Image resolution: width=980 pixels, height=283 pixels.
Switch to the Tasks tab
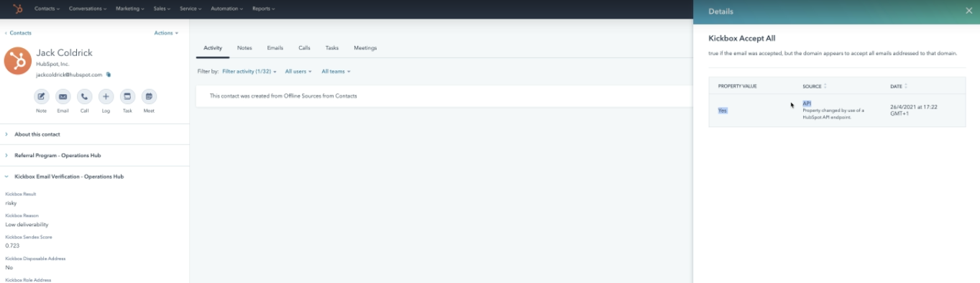(x=331, y=47)
